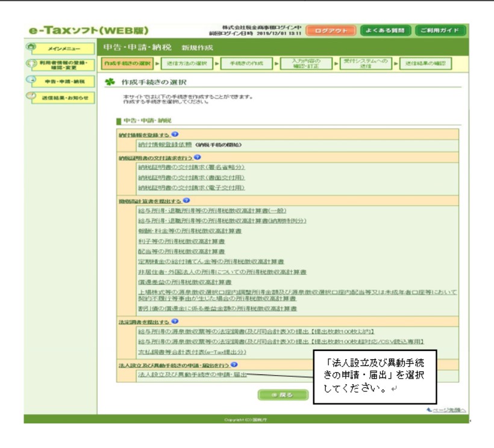Open 定期積金の給付補てん金等の所得税徴収高計算書 link
This screenshot has height=448, width=494.
[211, 261]
